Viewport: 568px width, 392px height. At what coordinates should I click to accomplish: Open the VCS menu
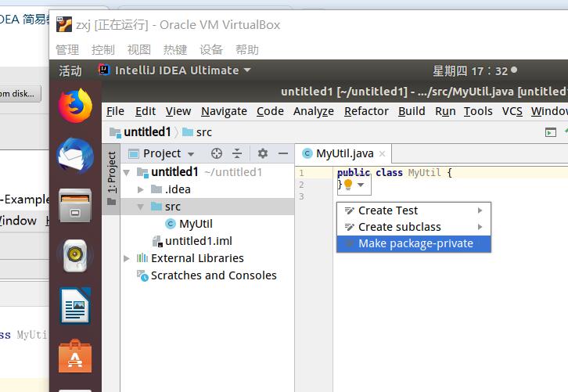click(x=512, y=111)
